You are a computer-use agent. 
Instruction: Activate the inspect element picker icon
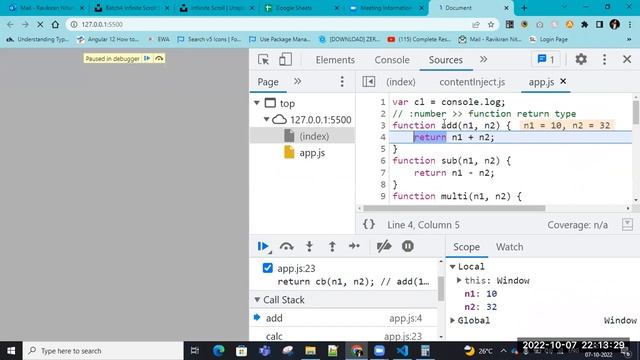[264, 60]
